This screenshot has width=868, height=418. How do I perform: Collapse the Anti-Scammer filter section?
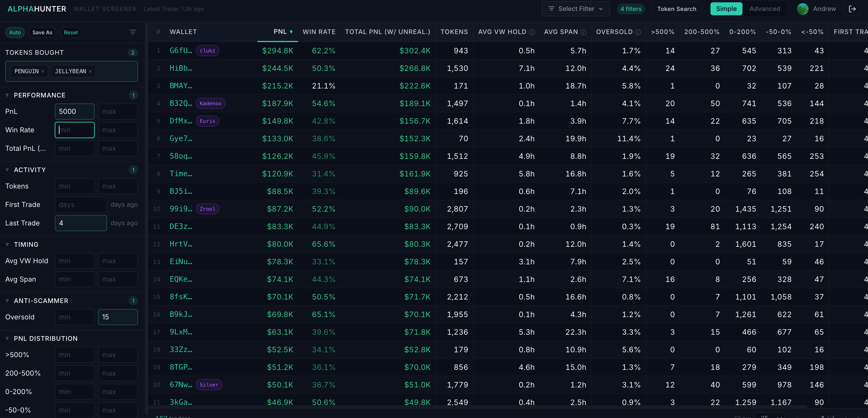pyautogui.click(x=8, y=301)
